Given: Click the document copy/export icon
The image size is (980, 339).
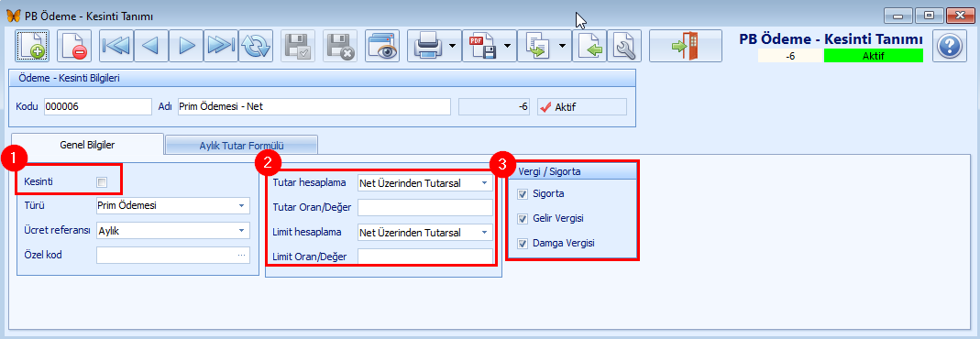Looking at the screenshot, I should [537, 46].
